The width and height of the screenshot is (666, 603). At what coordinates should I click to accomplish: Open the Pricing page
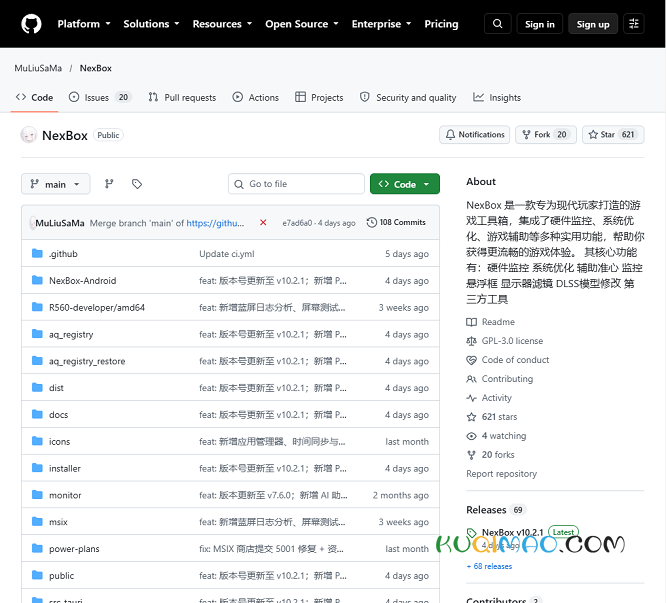tap(441, 24)
